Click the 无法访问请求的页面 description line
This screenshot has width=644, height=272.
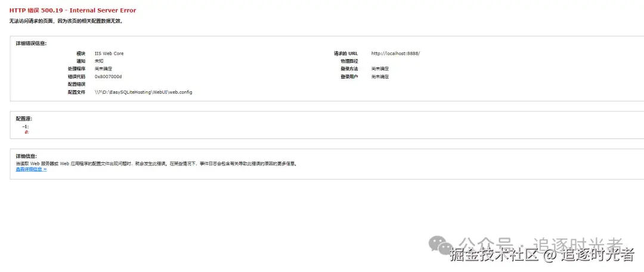click(66, 21)
